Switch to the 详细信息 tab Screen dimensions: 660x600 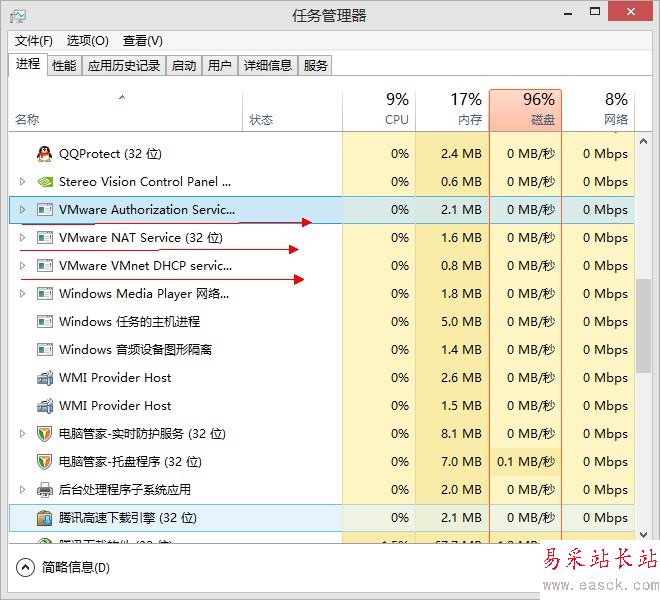tap(268, 66)
